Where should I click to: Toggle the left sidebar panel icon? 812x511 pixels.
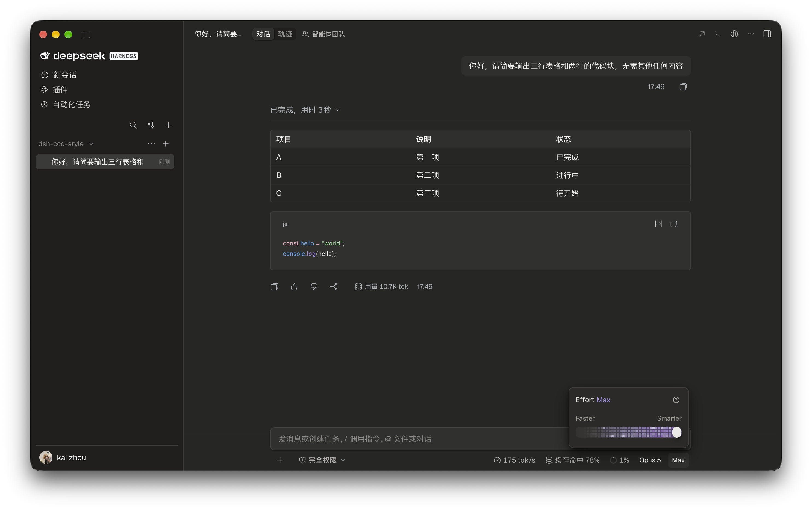coord(86,34)
